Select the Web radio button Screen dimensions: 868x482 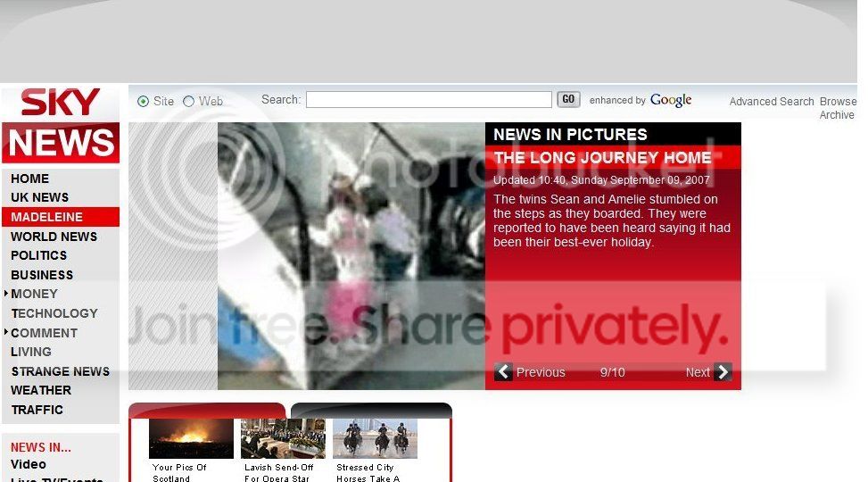(x=188, y=102)
